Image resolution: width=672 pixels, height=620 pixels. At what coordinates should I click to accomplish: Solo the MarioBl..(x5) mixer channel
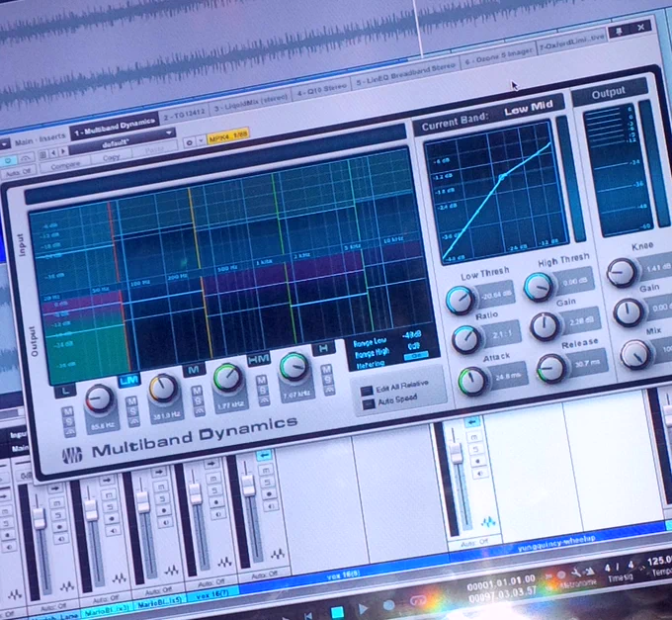tap(162, 498)
